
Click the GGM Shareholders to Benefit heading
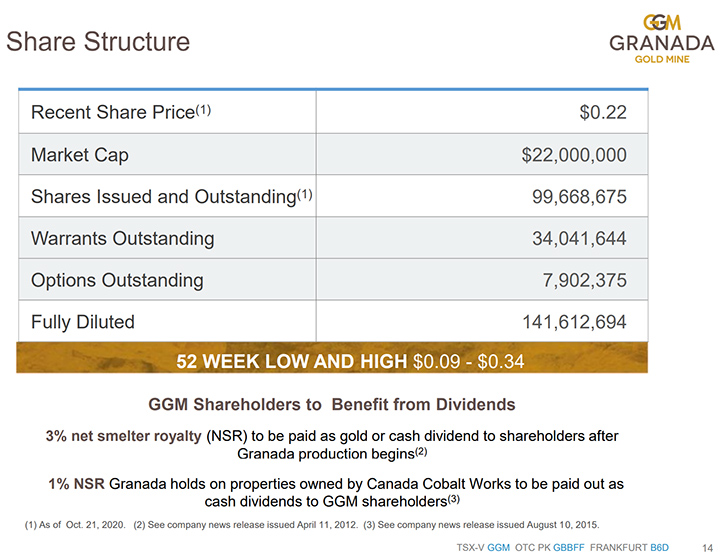tap(332, 404)
